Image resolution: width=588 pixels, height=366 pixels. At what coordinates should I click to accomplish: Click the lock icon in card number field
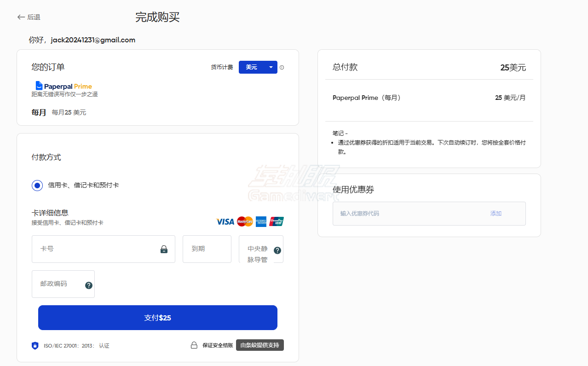pos(164,250)
